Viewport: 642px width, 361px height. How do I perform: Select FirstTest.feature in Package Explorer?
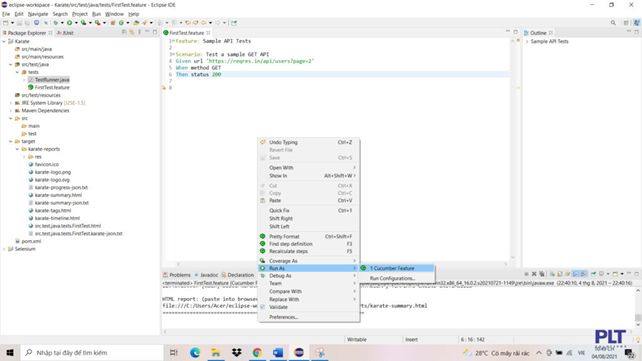pos(52,88)
